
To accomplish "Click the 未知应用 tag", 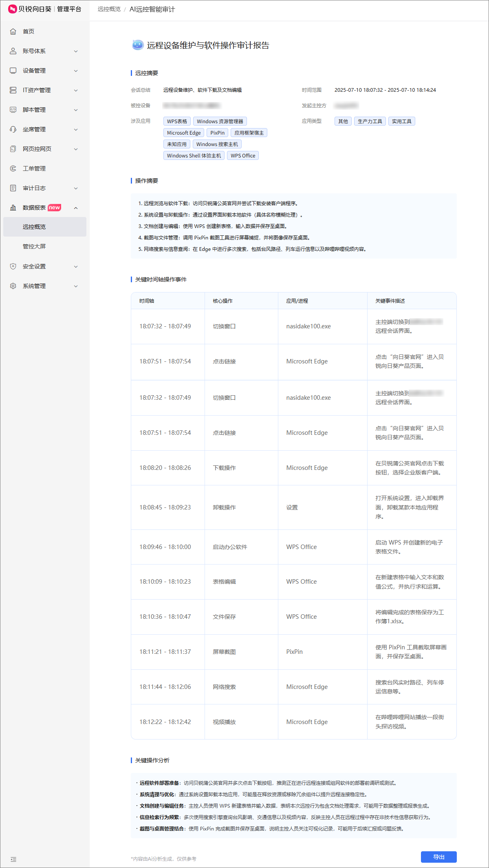I will [176, 144].
